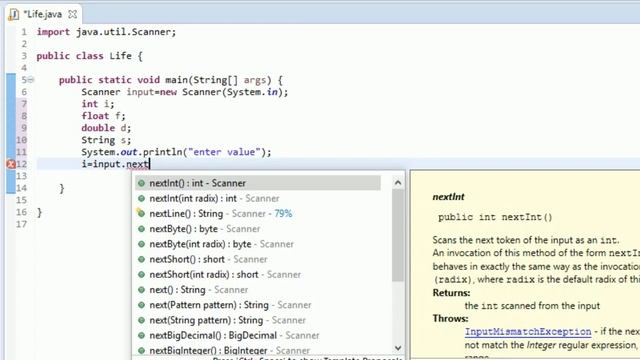
Task: Click the nextInt heading in Javadoc popup
Action: pyautogui.click(x=448, y=197)
